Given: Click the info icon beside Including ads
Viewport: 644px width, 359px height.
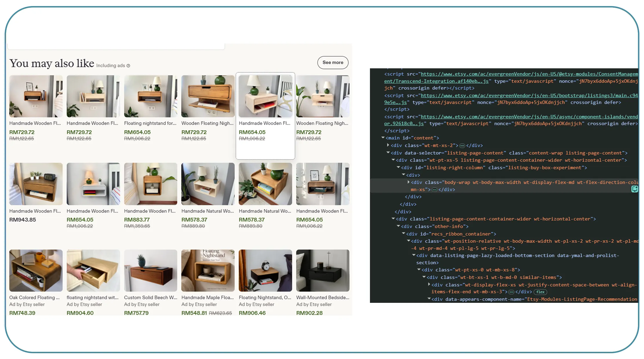Looking at the screenshot, I should point(128,66).
